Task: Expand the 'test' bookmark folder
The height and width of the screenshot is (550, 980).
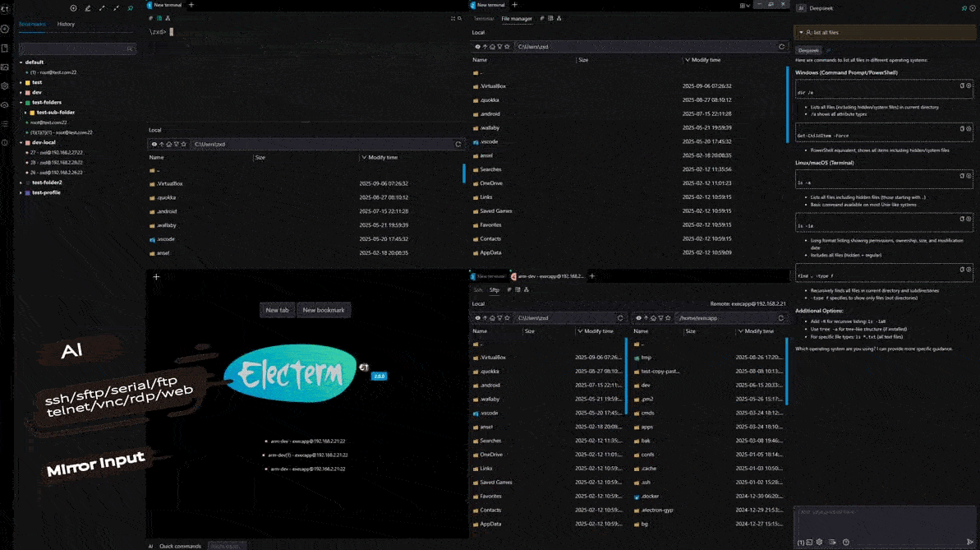Action: pyautogui.click(x=21, y=82)
